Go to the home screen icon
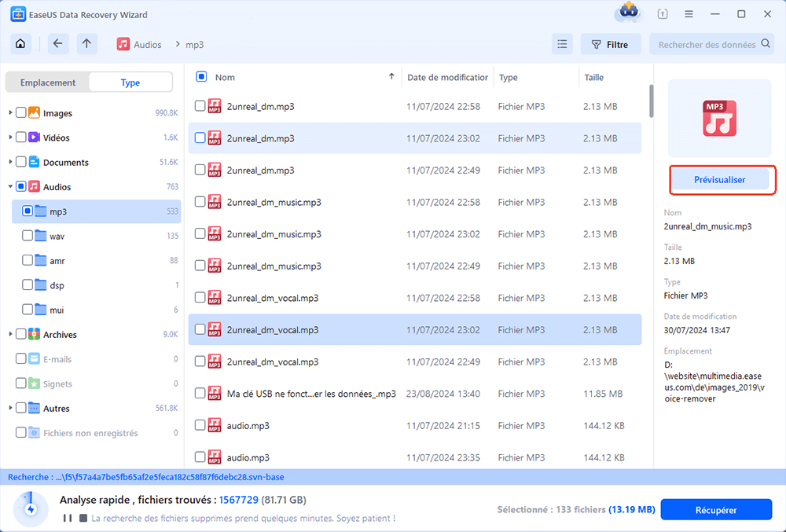 click(x=20, y=45)
